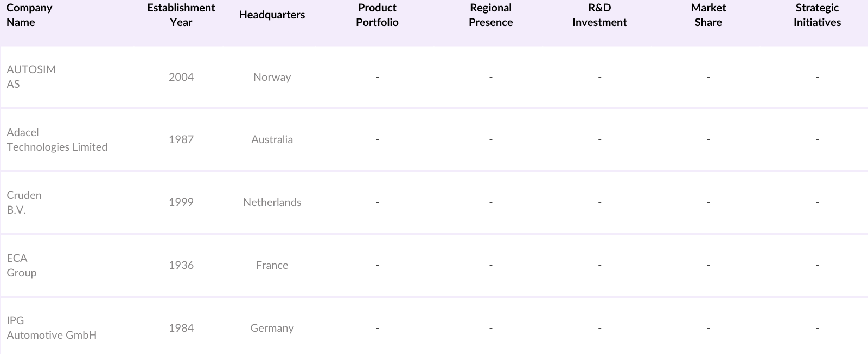The image size is (868, 354).
Task: Click the Strategic Initiatives column header
Action: 817,15
